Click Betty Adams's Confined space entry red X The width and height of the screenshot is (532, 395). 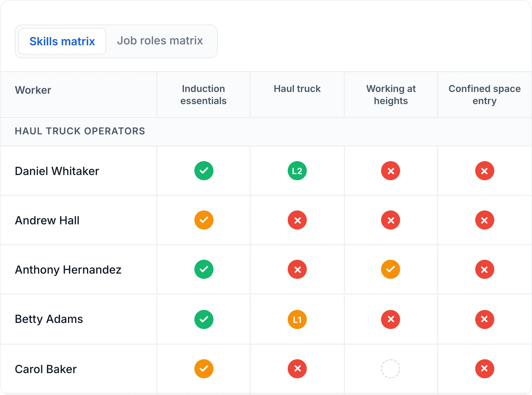(485, 319)
